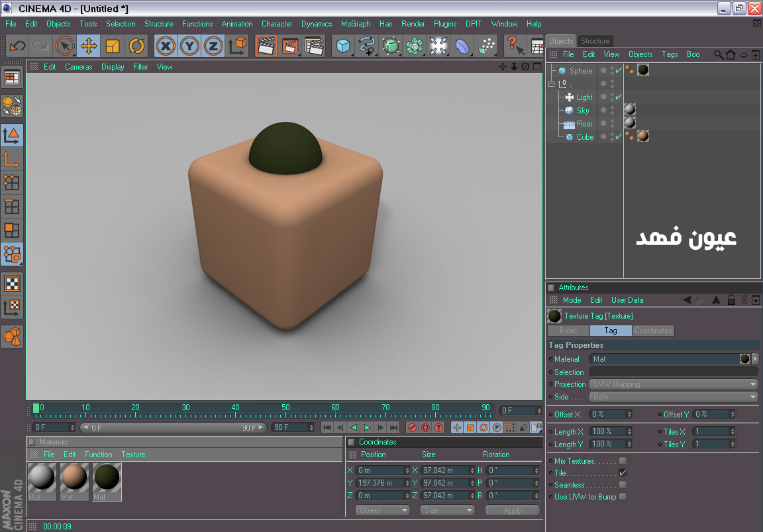Switch to the Coordinates tab in Attributes
This screenshot has height=532, width=763.
coord(653,331)
